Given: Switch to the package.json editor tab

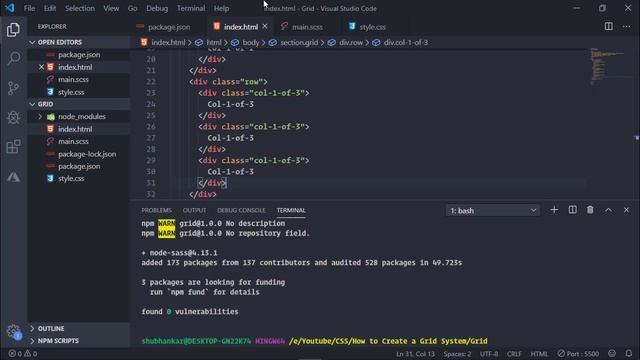Looking at the screenshot, I should pos(169,27).
